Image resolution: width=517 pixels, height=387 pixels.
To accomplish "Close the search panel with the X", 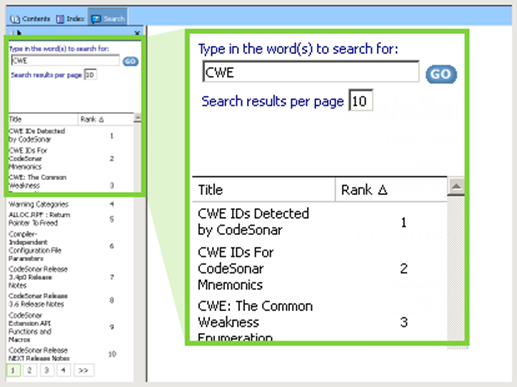I will click(137, 33).
